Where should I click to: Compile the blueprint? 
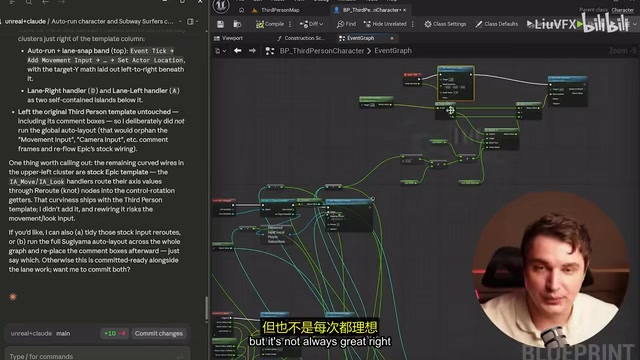[x=269, y=24]
